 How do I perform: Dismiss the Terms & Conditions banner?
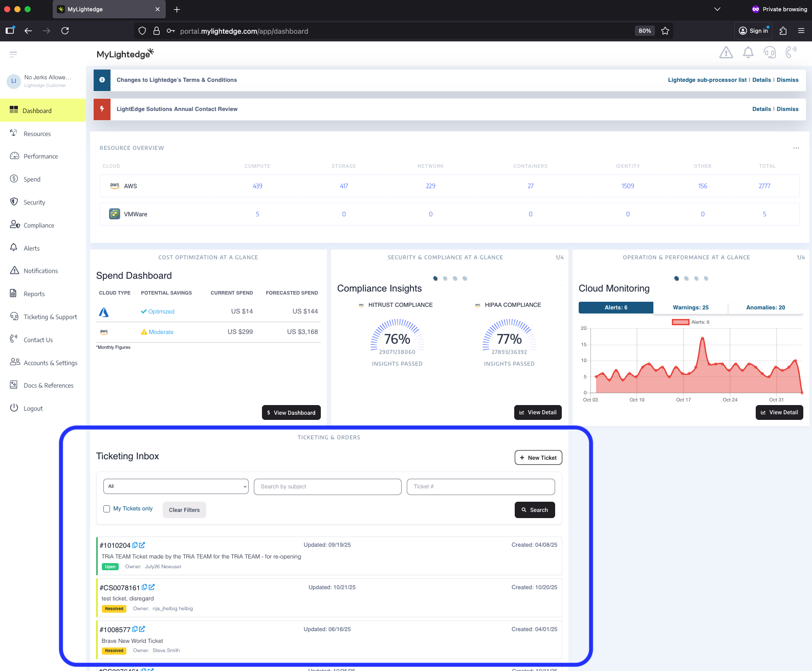tap(787, 80)
